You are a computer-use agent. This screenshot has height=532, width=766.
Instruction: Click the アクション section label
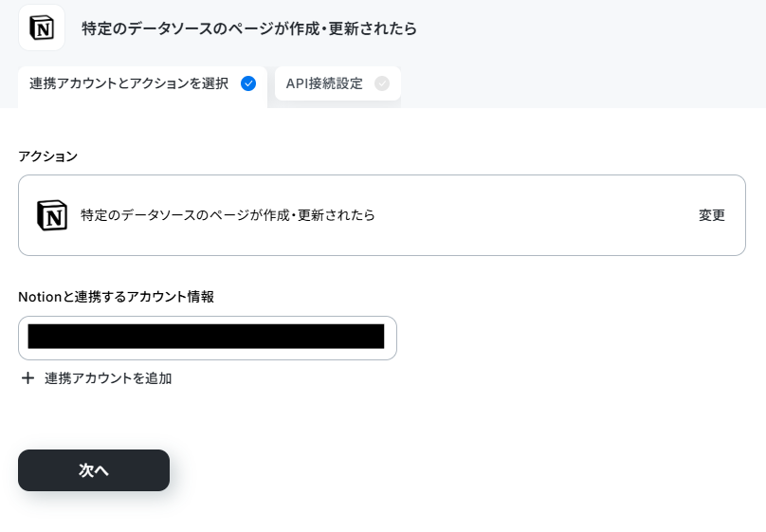[x=47, y=156]
